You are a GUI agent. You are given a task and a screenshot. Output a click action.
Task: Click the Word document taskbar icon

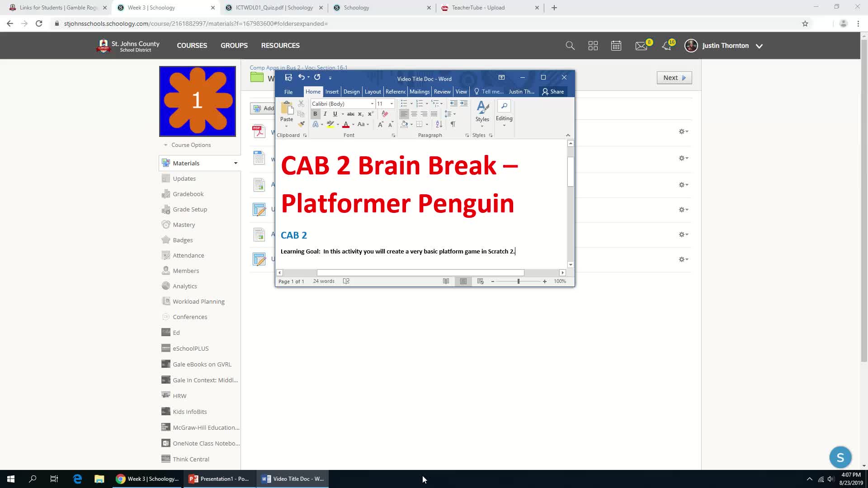[x=292, y=479]
